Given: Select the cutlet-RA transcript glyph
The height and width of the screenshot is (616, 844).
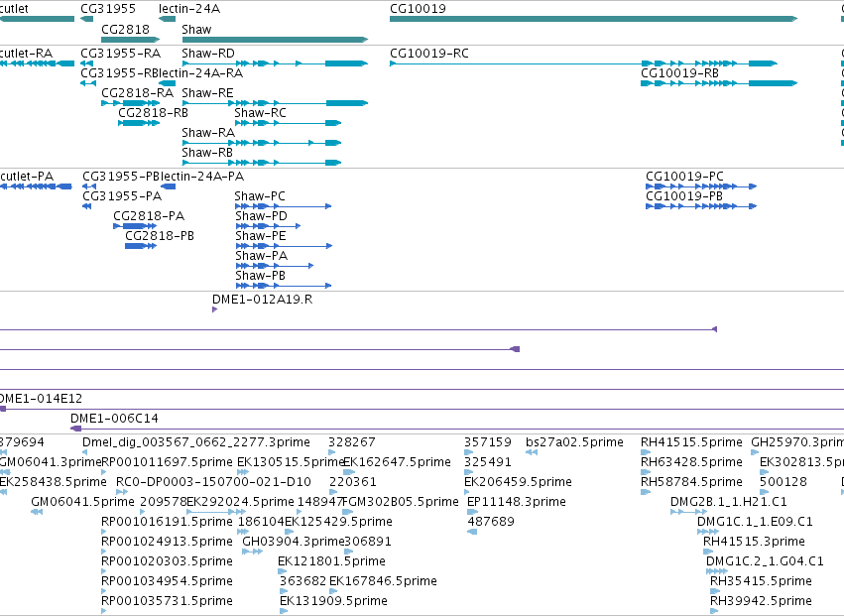Looking at the screenshot, I should tap(37, 63).
